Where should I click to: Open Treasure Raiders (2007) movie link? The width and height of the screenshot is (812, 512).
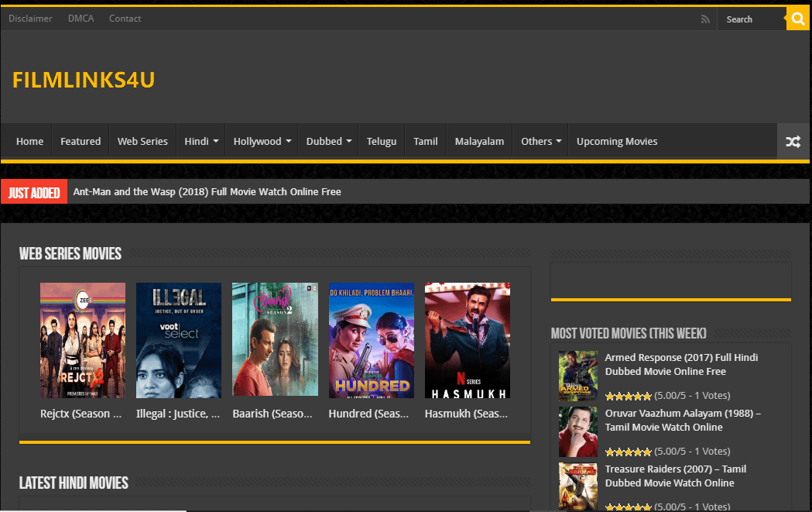coord(675,476)
